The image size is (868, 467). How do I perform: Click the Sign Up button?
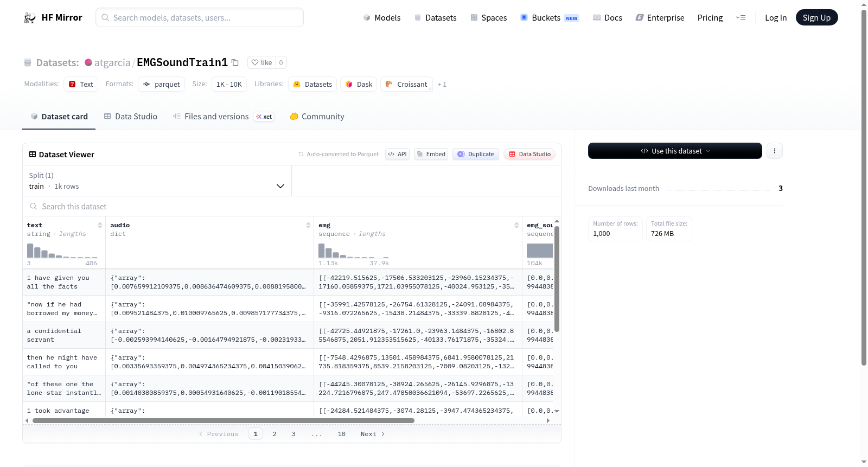[x=816, y=18]
